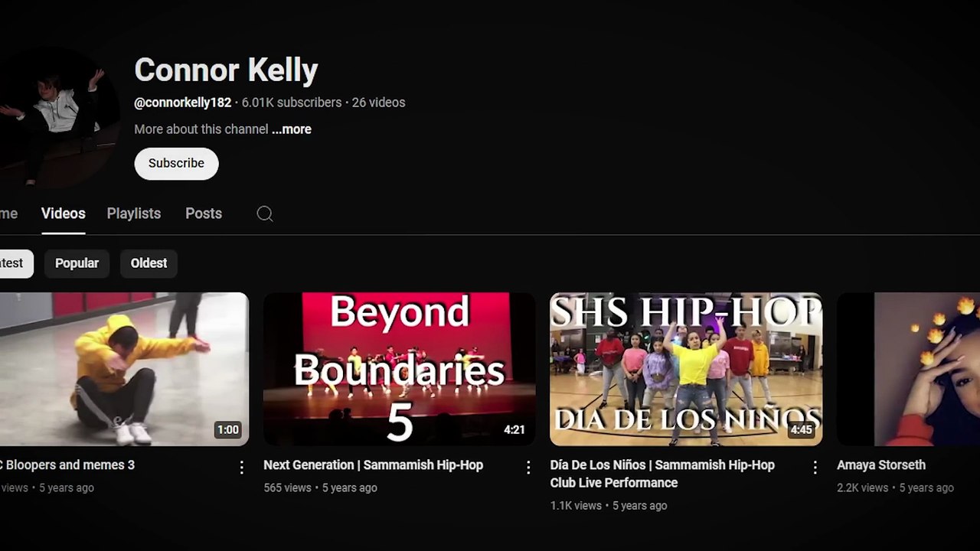Click the More about this channel text
Viewport: 980px width, 551px height.
coord(201,129)
